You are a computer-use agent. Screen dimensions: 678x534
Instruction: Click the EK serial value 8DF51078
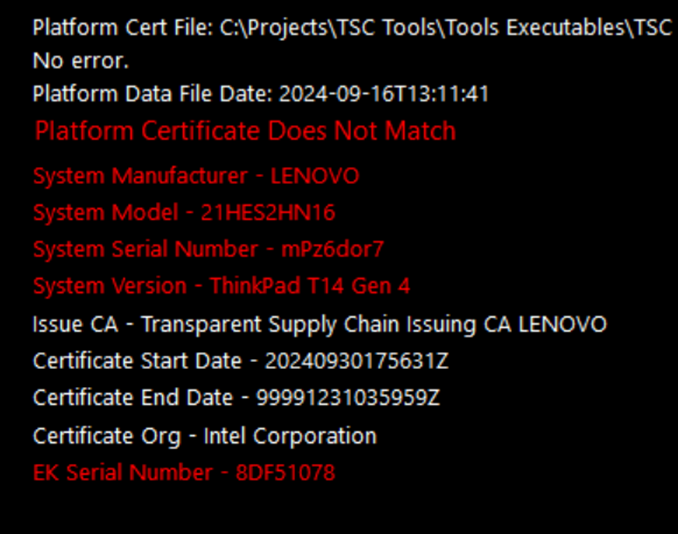(285, 473)
